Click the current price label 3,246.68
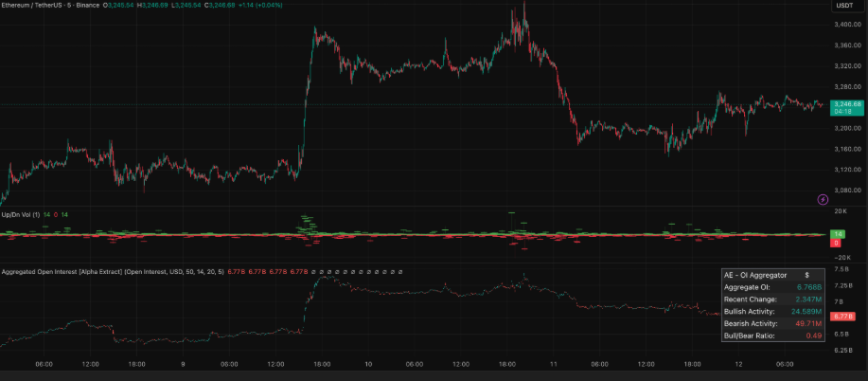 coord(845,104)
